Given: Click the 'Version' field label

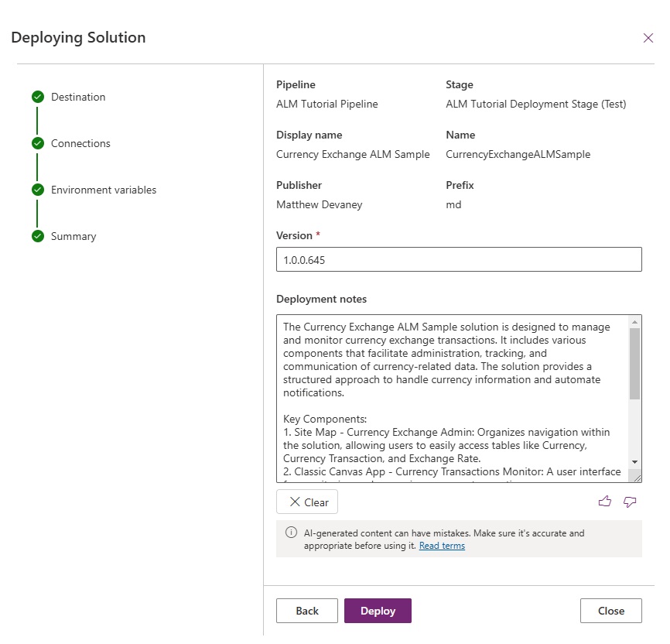Looking at the screenshot, I should pyautogui.click(x=295, y=235).
